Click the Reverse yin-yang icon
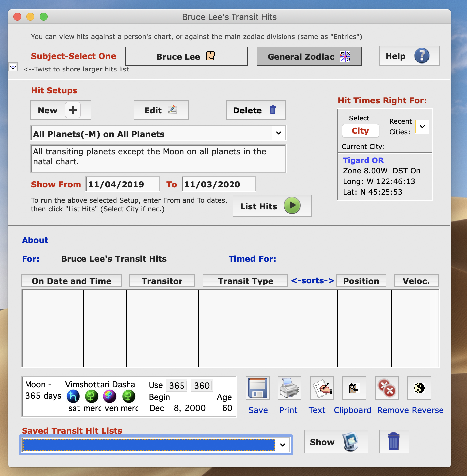 click(x=419, y=388)
